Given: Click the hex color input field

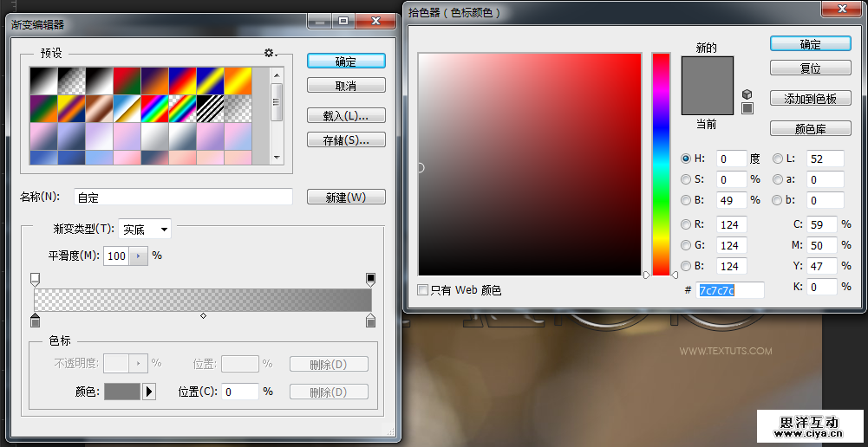Looking at the screenshot, I should point(729,290).
